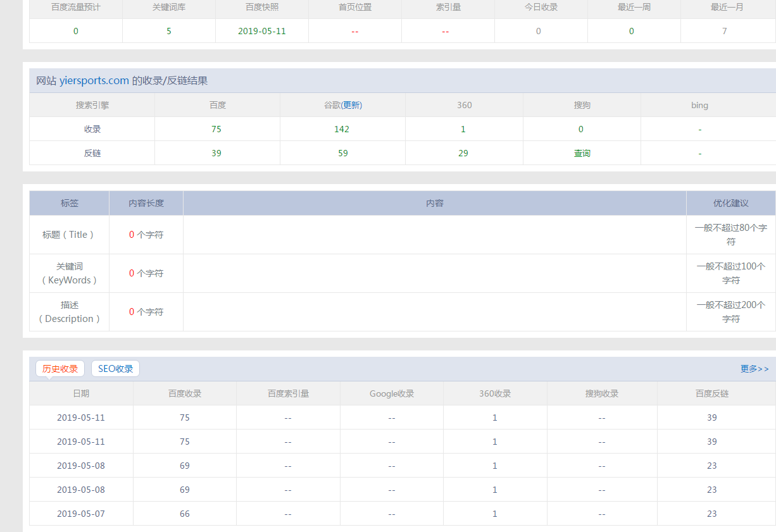Click 一般不超过200个字符 suggestion text
Viewport: 776px width, 532px height.
pyautogui.click(x=731, y=312)
